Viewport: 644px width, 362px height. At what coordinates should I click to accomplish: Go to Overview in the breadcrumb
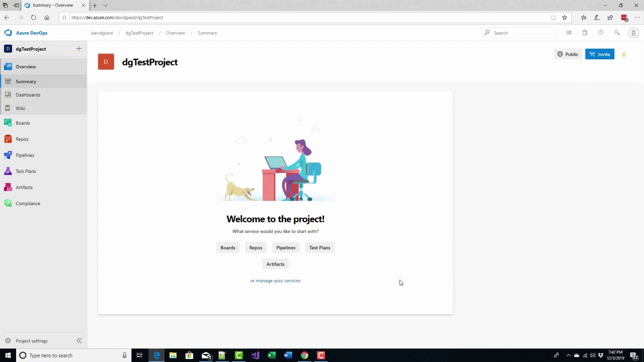pyautogui.click(x=176, y=33)
